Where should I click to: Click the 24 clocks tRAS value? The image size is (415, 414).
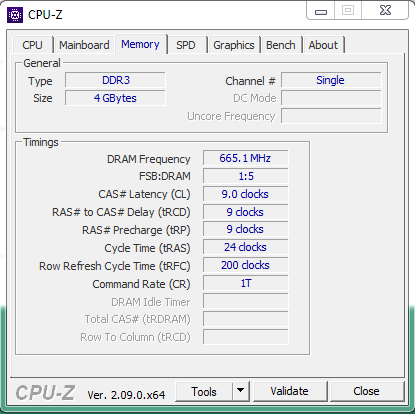tap(245, 247)
